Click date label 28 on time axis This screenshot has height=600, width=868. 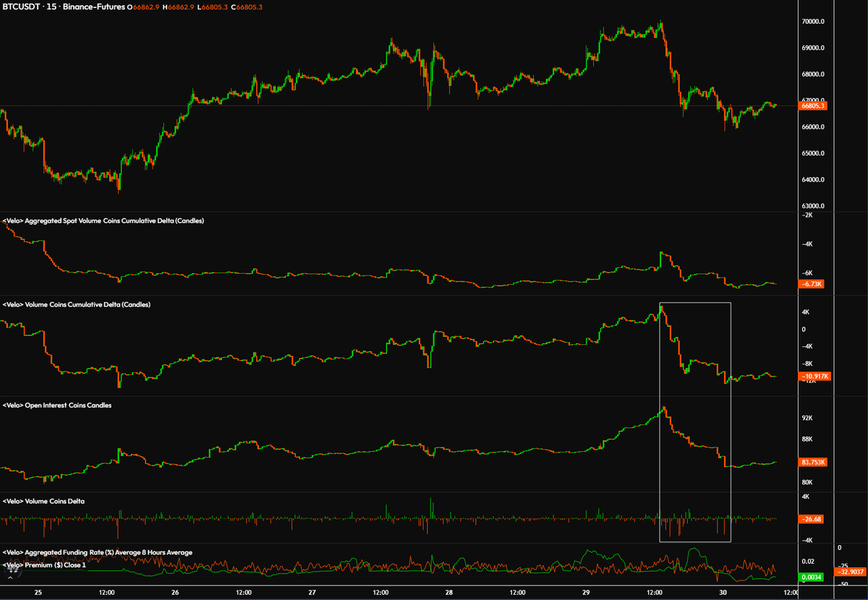[449, 592]
